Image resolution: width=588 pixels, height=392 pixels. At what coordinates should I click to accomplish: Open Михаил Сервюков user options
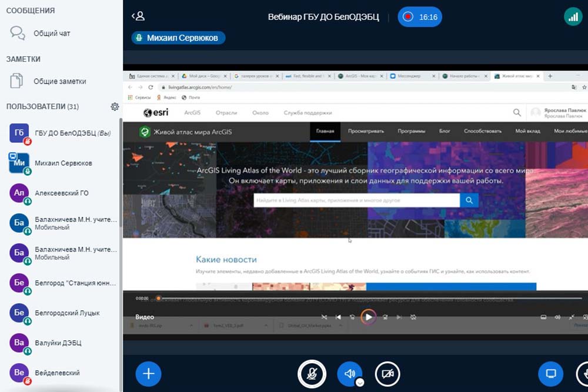click(x=63, y=163)
